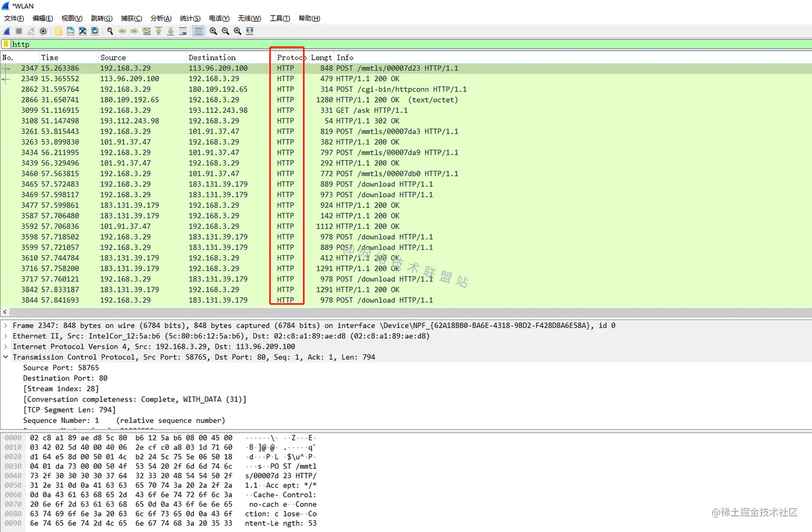Sort packets by Time column header
The width and height of the screenshot is (812, 532).
[x=68, y=57]
